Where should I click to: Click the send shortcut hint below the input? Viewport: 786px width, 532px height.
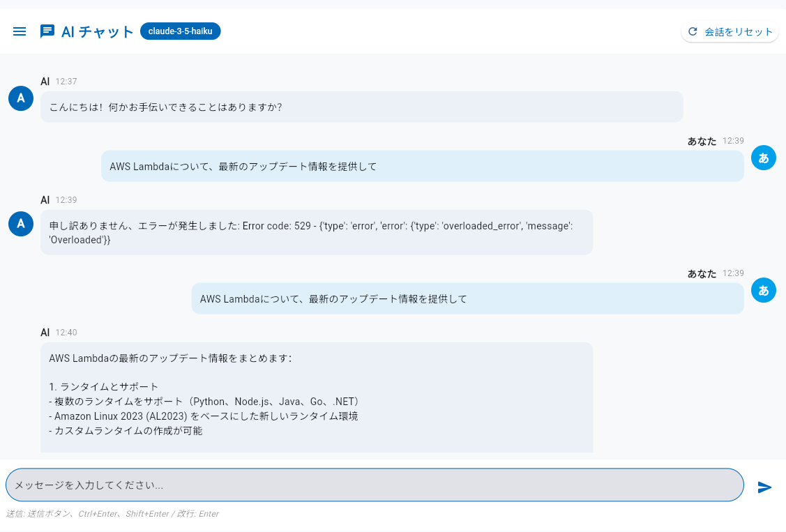113,513
